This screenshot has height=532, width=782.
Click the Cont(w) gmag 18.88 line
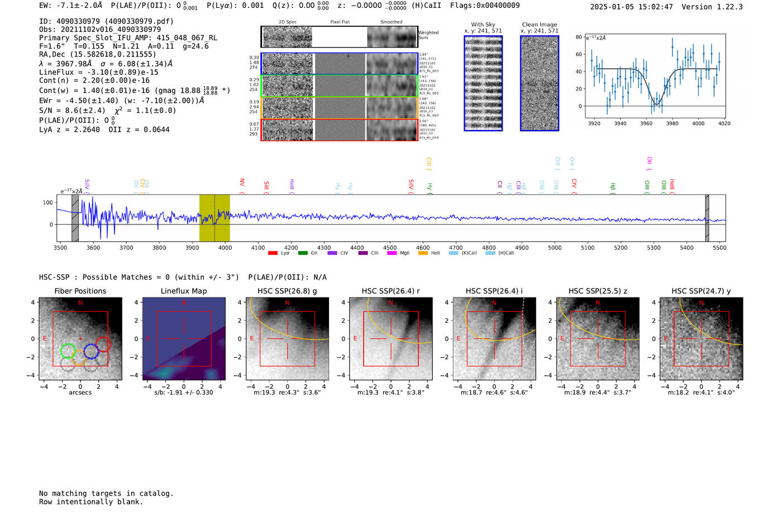click(x=135, y=90)
